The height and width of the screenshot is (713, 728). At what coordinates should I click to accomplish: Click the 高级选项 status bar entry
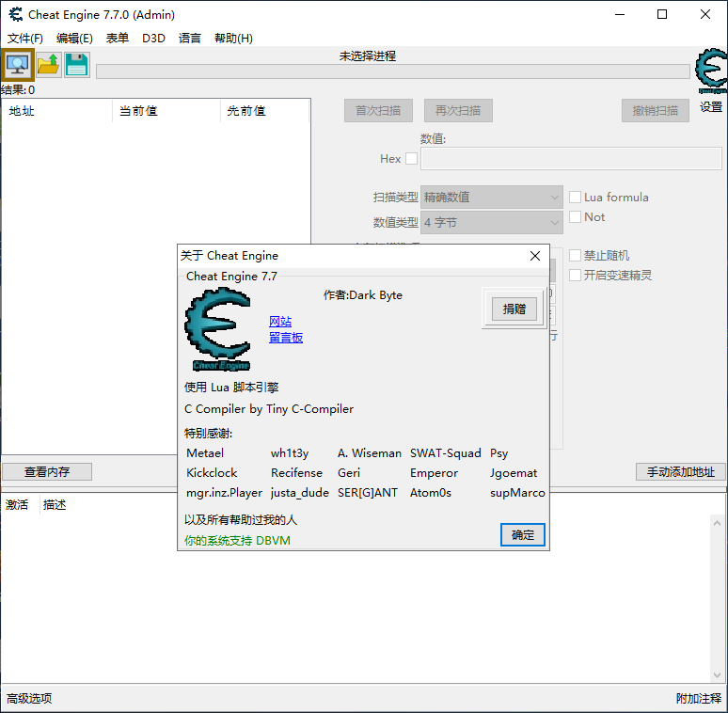click(29, 698)
